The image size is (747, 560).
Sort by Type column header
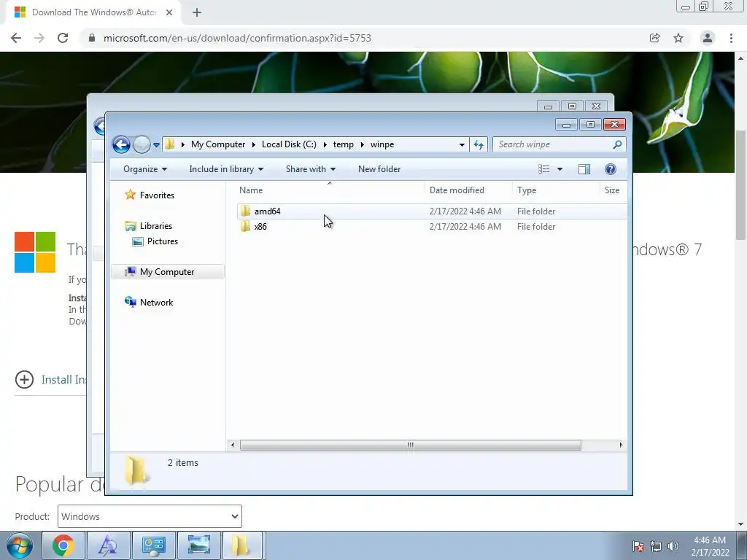[555, 190]
